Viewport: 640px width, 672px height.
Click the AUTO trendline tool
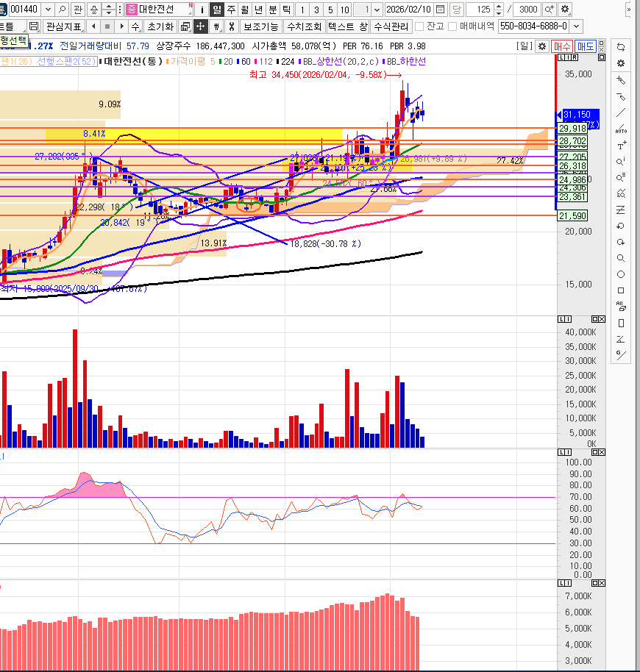(x=622, y=129)
